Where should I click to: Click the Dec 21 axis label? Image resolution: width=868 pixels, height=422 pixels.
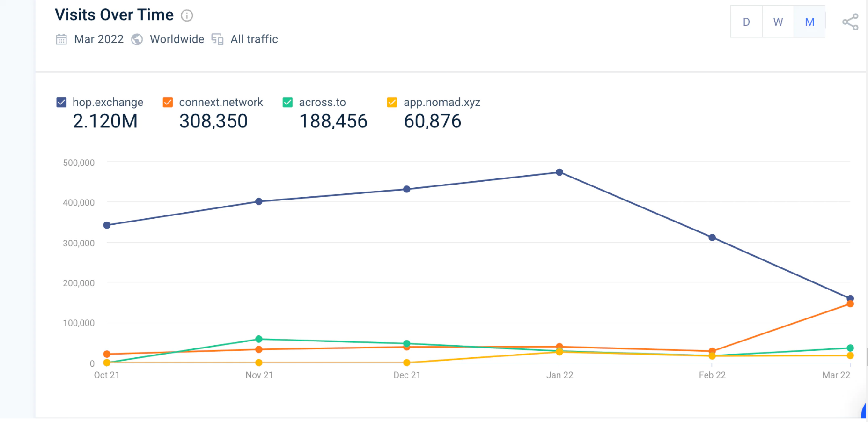pyautogui.click(x=407, y=375)
